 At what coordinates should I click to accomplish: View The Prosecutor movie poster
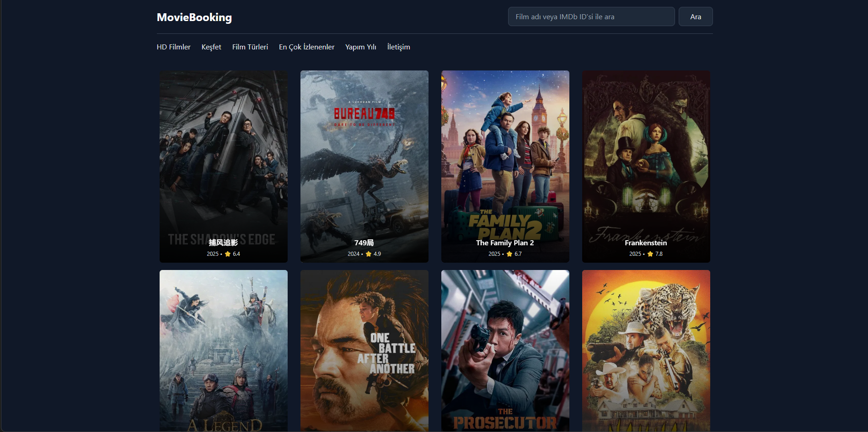(x=505, y=350)
